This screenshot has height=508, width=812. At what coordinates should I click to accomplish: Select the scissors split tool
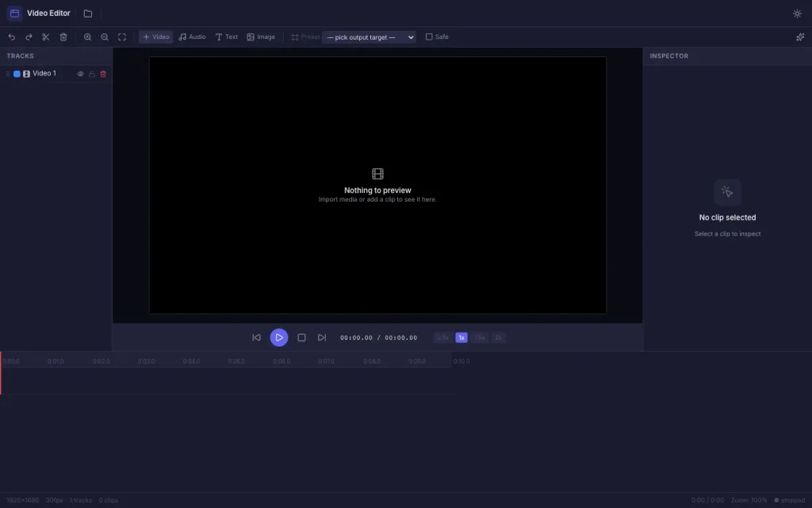[45, 37]
